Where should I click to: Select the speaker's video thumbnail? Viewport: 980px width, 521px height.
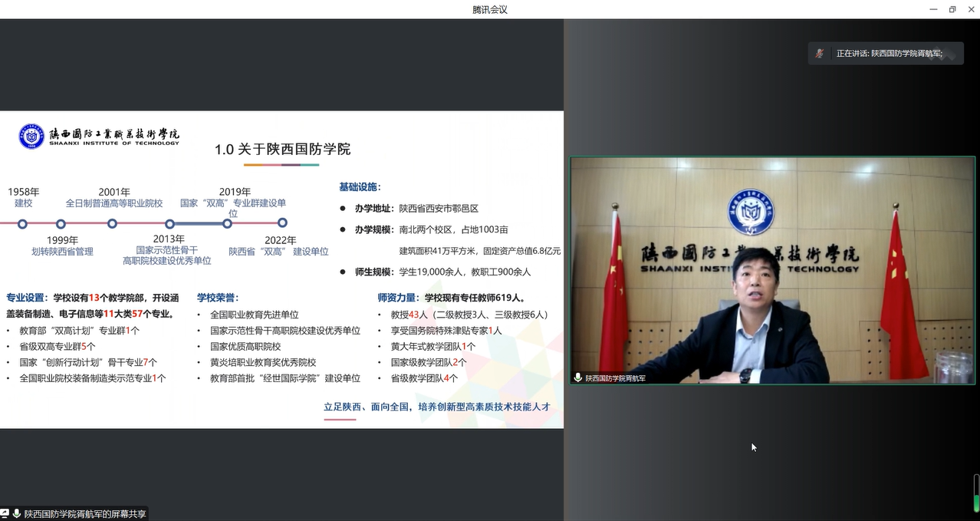click(772, 270)
